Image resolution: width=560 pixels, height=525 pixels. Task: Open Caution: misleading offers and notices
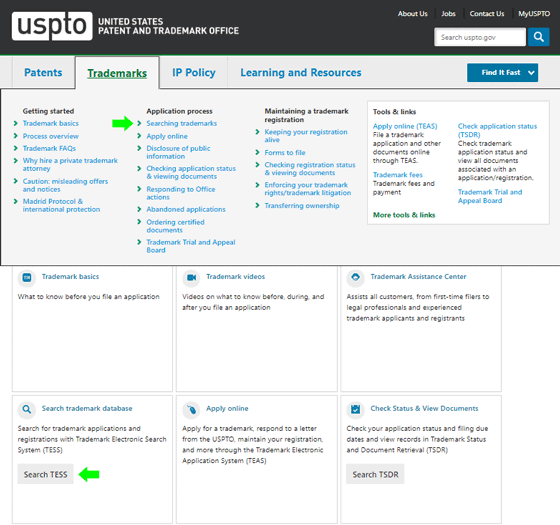65,185
